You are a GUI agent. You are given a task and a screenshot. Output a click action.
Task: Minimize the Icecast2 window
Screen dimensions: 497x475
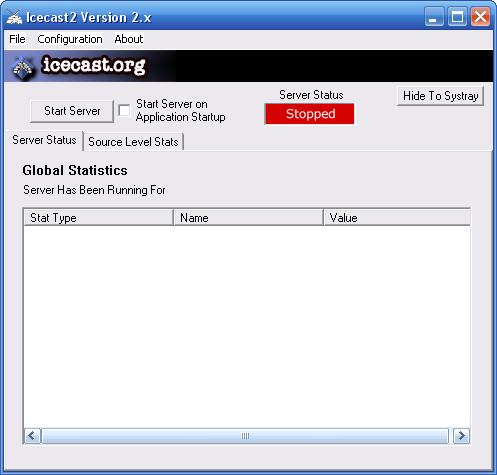click(x=434, y=17)
